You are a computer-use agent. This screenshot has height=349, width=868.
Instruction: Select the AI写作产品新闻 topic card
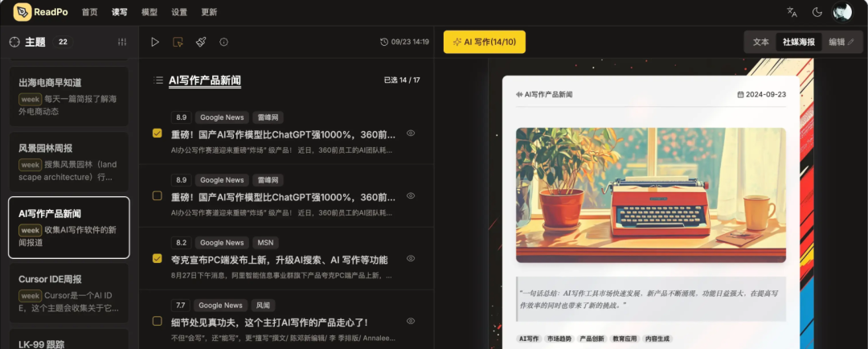(x=68, y=227)
